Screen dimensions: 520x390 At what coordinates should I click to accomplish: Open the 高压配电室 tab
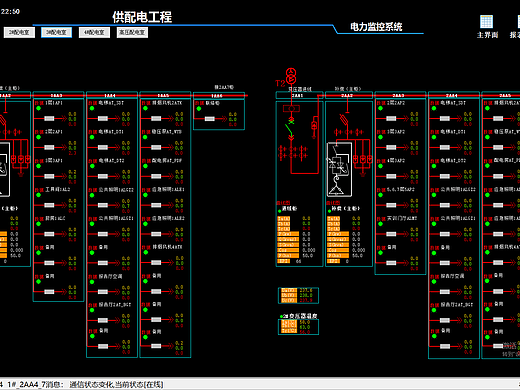[132, 32]
